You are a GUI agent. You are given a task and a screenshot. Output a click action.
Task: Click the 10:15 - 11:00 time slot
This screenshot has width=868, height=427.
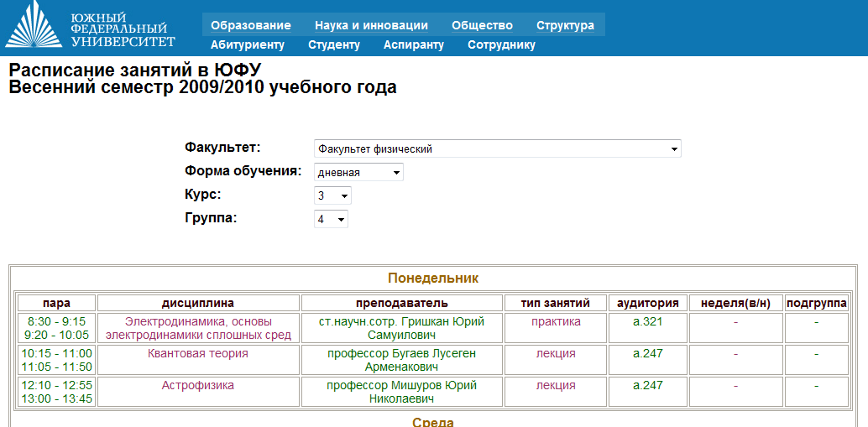[x=56, y=353]
